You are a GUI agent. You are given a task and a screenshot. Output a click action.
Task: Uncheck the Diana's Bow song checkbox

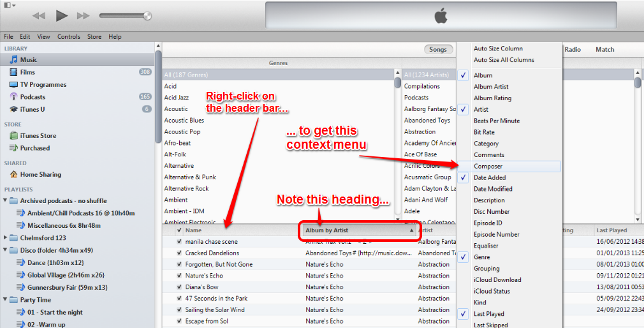(179, 287)
